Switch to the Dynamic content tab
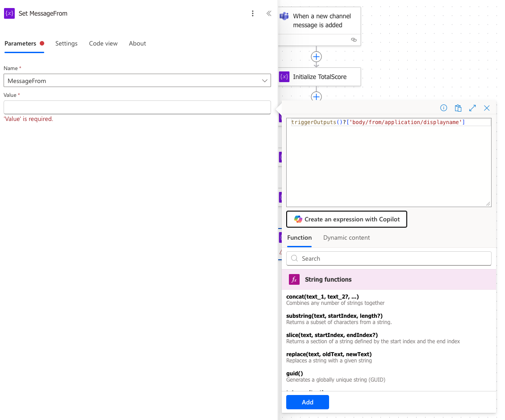The width and height of the screenshot is (505, 420). (346, 237)
